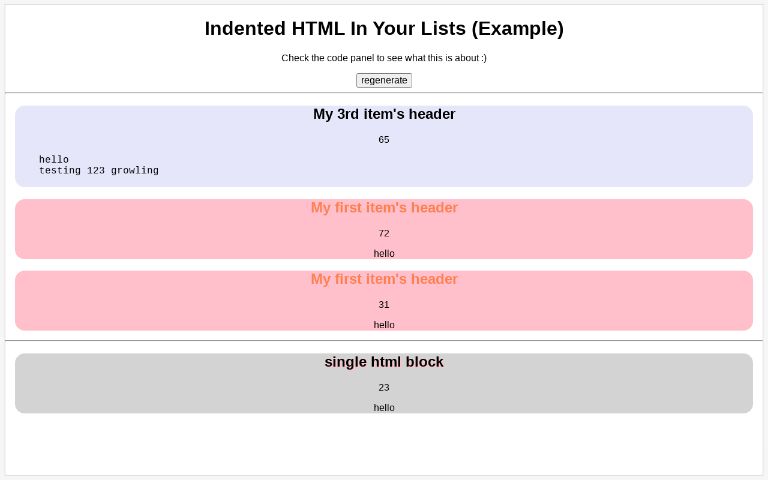Screen dimensions: 768x480
Task: Click "hello" below the number 31
Action: (384, 324)
